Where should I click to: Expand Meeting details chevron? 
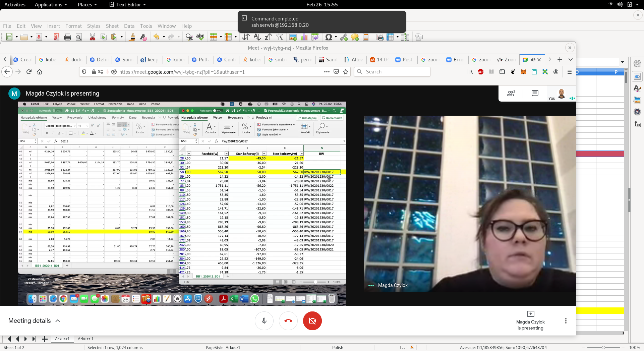[x=58, y=321]
